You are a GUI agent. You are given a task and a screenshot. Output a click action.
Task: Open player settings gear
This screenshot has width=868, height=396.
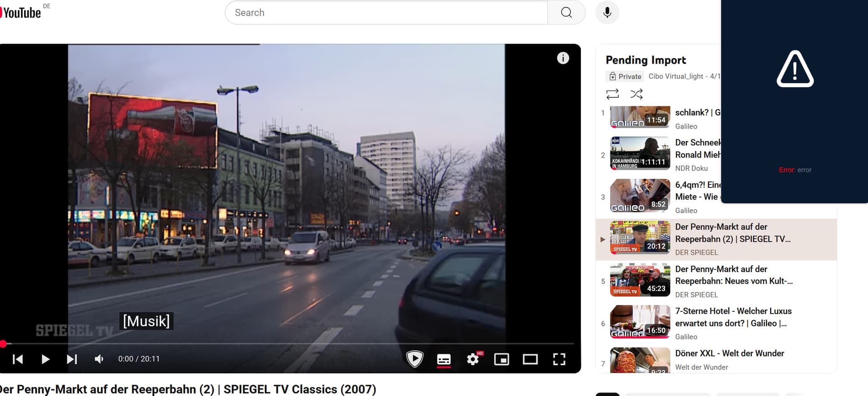click(473, 359)
